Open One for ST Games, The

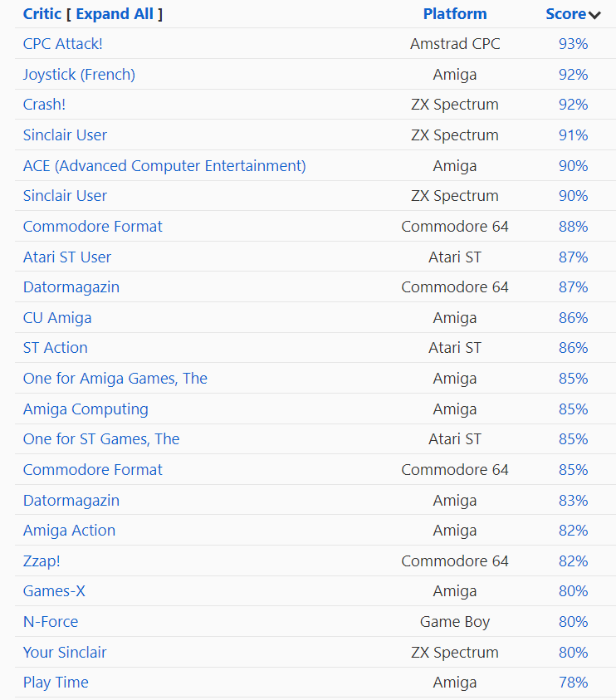pyautogui.click(x=101, y=438)
